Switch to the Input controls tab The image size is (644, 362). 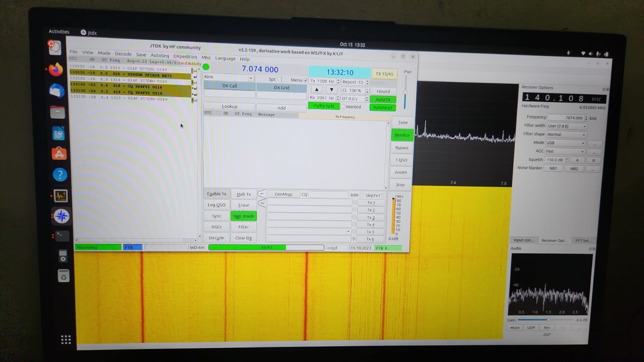(524, 240)
